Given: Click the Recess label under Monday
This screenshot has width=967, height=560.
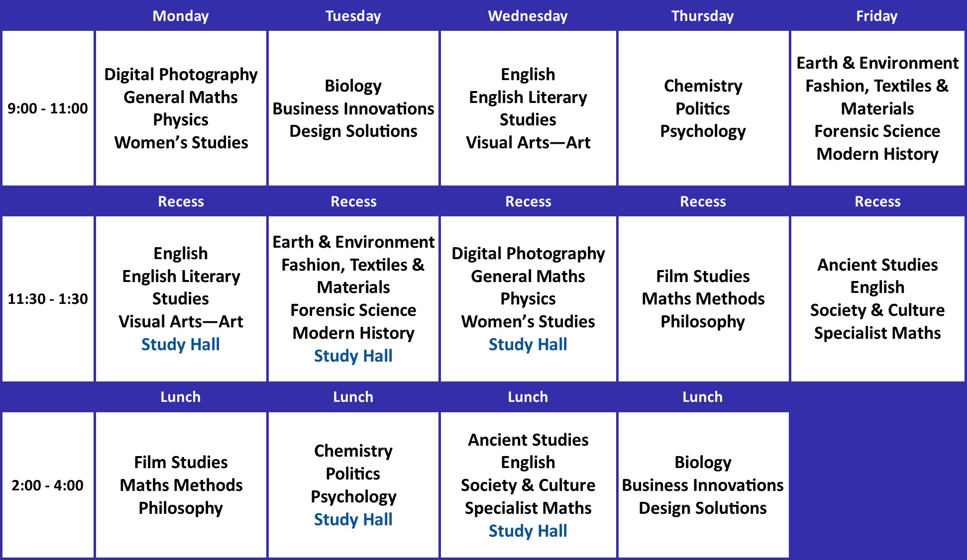Looking at the screenshot, I should 181,201.
